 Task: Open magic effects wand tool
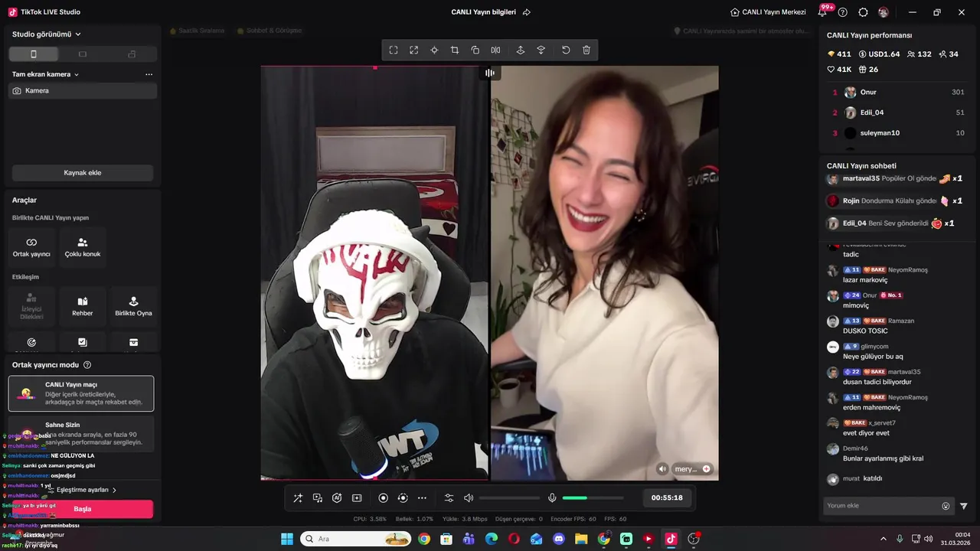[x=298, y=498]
